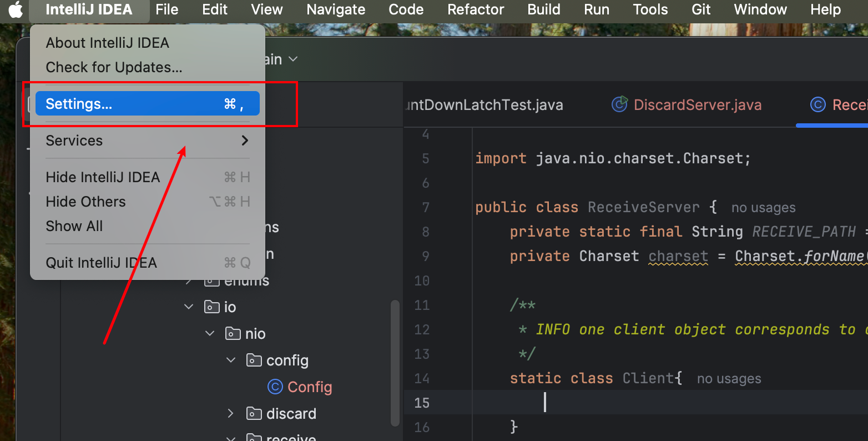Open Settings... from the menu

coord(148,104)
